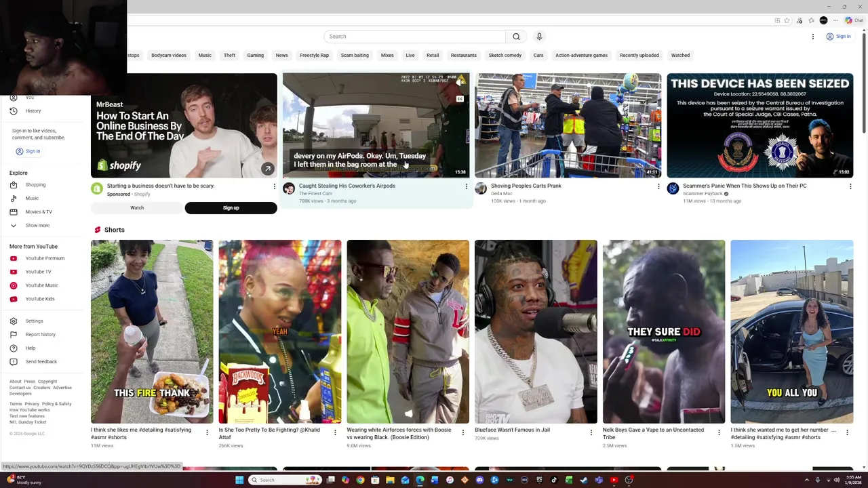Select Sketch comedy filter chip
The image size is (868, 488).
(x=505, y=56)
